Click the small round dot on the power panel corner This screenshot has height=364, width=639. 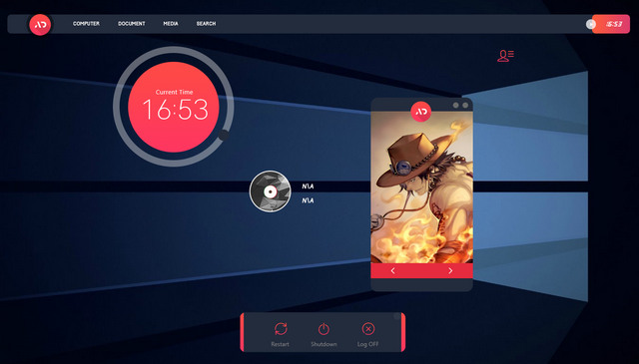(x=397, y=317)
